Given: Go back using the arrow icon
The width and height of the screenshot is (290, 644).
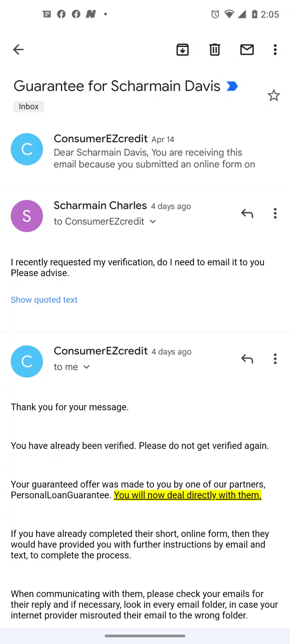Looking at the screenshot, I should coord(18,50).
